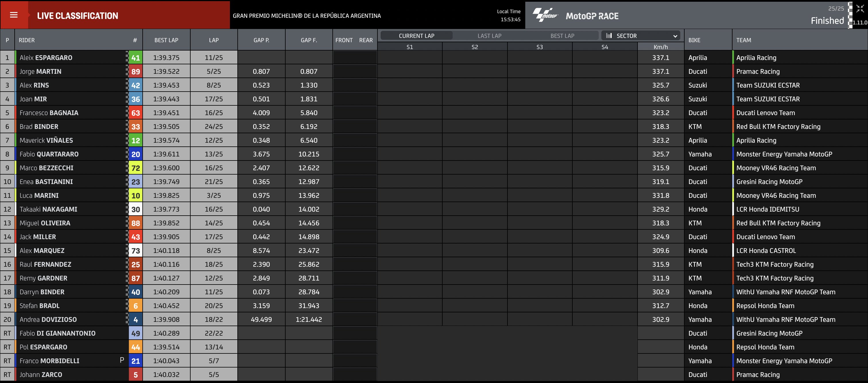Select rider Andrea DOVIZIOSO
The image size is (868, 383).
tap(48, 320)
